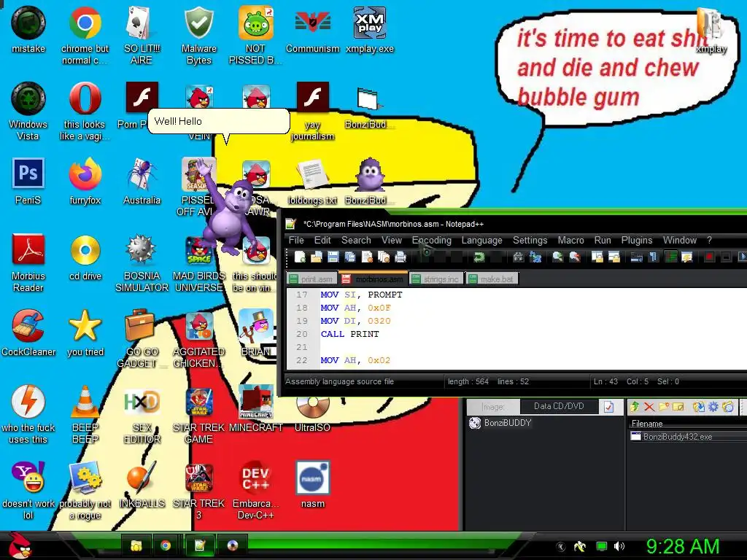Open the Run menu in Notepad++
Screen dimensions: 747x560
603,240
